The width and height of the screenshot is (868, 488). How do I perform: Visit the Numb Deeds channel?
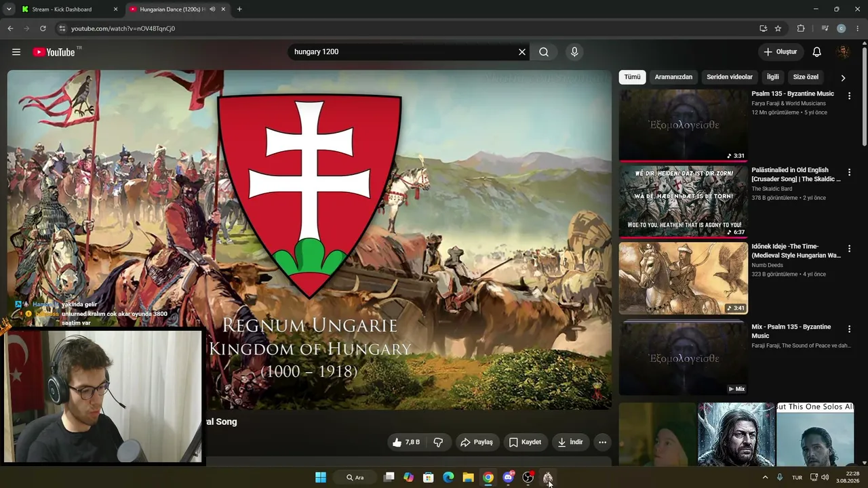(767, 266)
